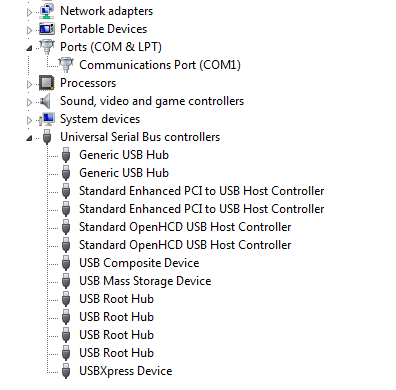The image size is (396, 390).
Task: Select second Standard Enhanced PCI to USB Controller
Action: click(201, 209)
